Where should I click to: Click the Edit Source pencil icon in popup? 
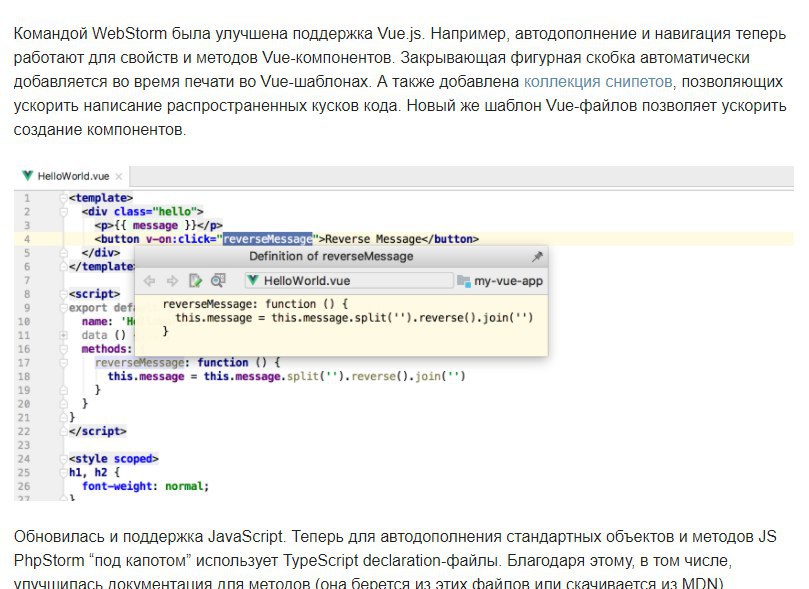(x=195, y=281)
